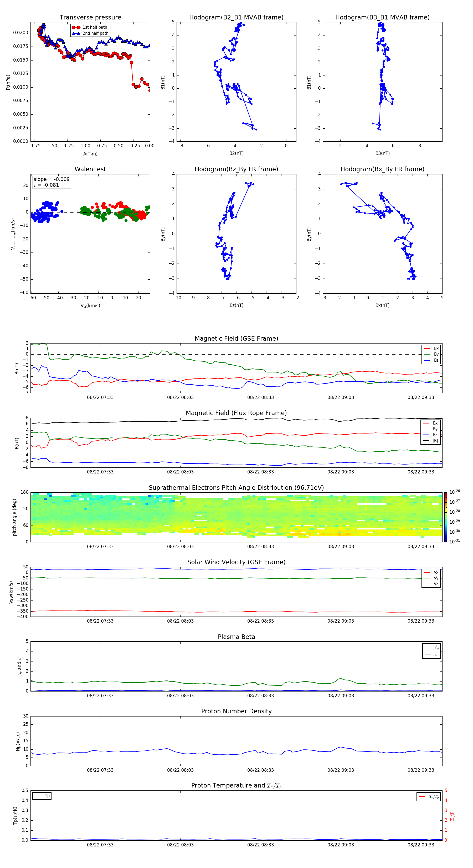Click the "B3(nT)" x-axis label

click(x=382, y=153)
